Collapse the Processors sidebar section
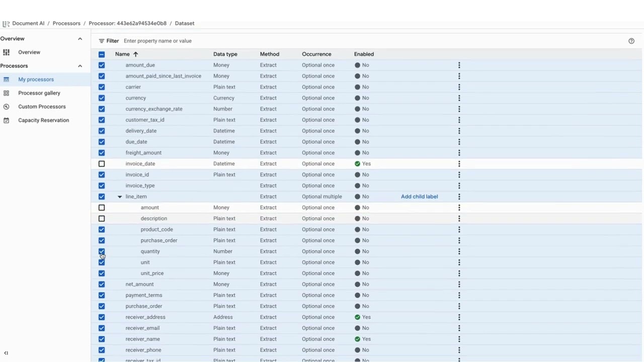 tap(79, 66)
